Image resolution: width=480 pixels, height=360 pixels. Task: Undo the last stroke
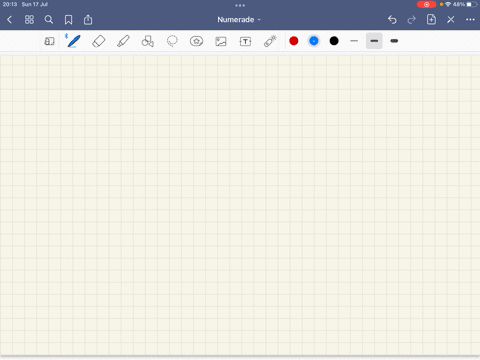[392, 20]
